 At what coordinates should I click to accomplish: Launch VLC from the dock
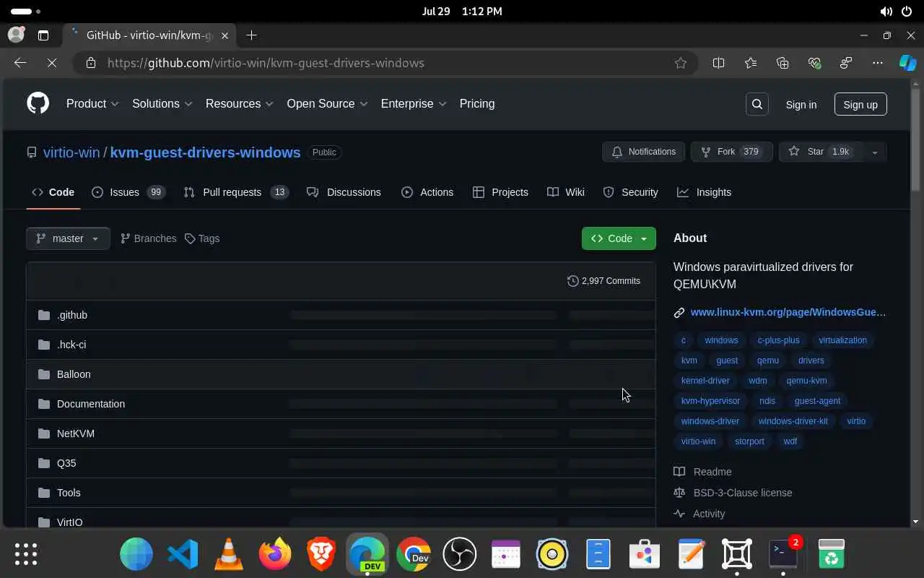point(229,554)
